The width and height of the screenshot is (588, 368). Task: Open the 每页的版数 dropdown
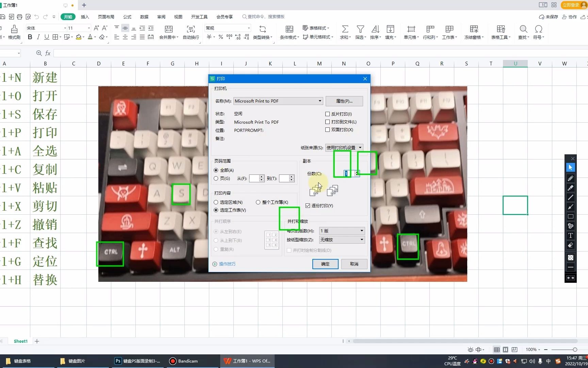pos(342,231)
